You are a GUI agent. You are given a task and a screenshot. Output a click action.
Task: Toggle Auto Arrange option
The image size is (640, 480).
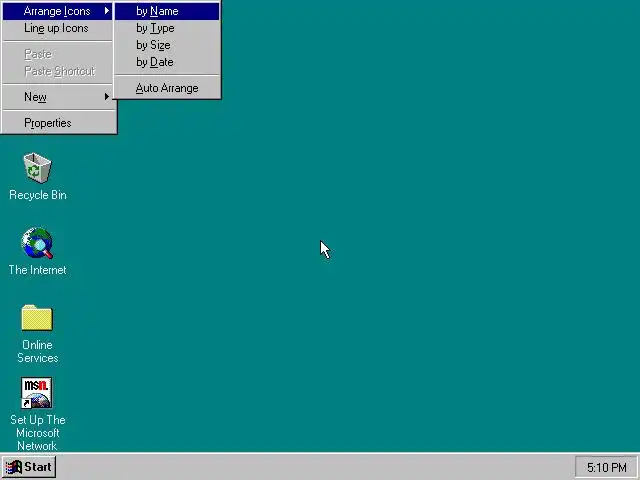click(x=167, y=88)
